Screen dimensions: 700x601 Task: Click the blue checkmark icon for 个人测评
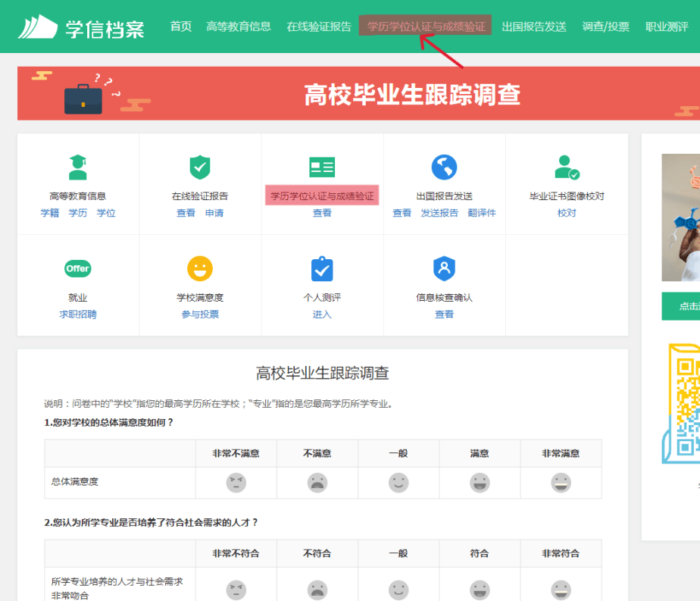click(322, 268)
